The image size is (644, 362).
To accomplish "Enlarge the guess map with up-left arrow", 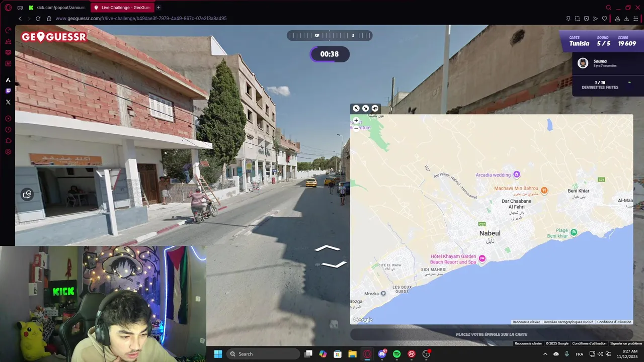I will tap(356, 108).
